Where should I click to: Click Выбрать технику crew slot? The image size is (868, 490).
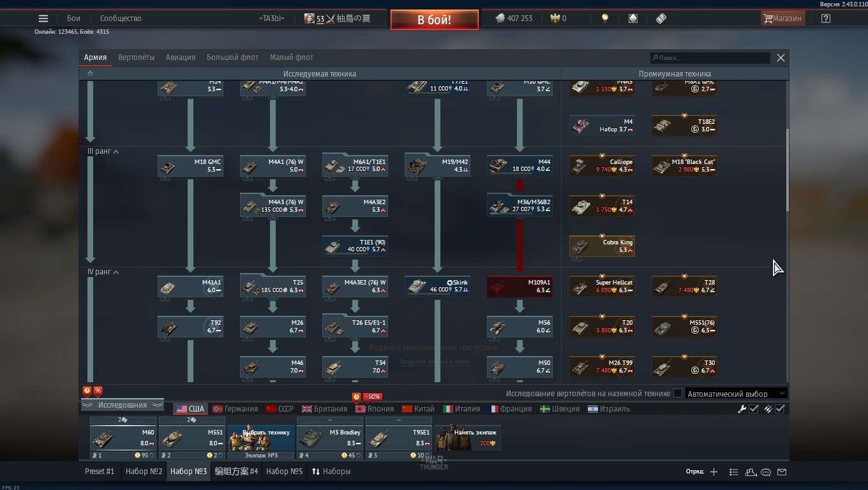click(261, 438)
